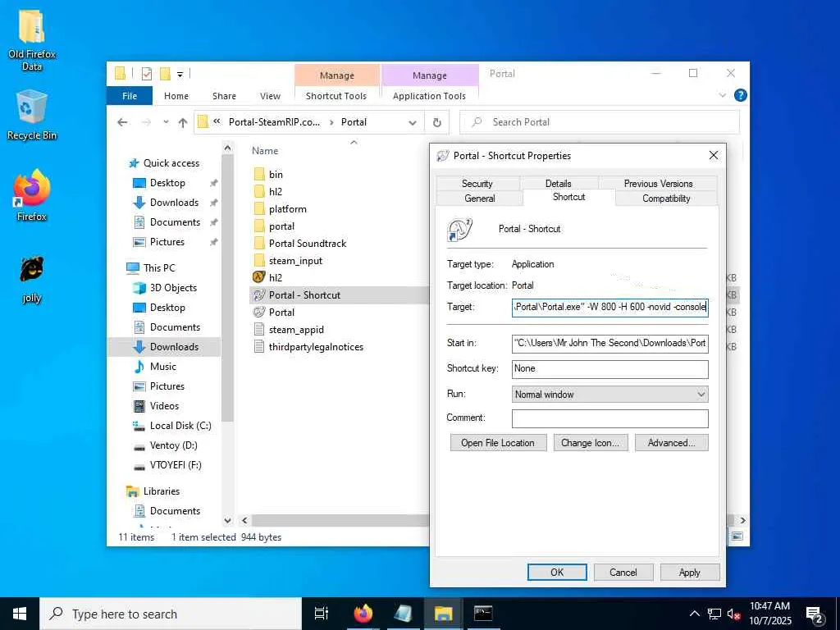
Task: Click Firefox in the taskbar
Action: coord(363,614)
